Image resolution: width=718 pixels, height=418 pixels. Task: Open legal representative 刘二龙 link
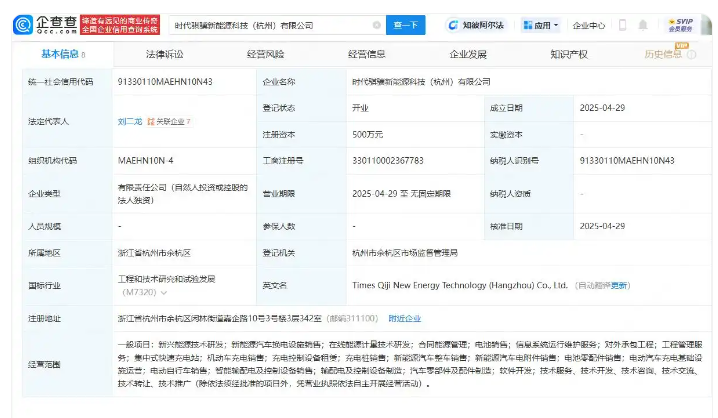tap(130, 121)
